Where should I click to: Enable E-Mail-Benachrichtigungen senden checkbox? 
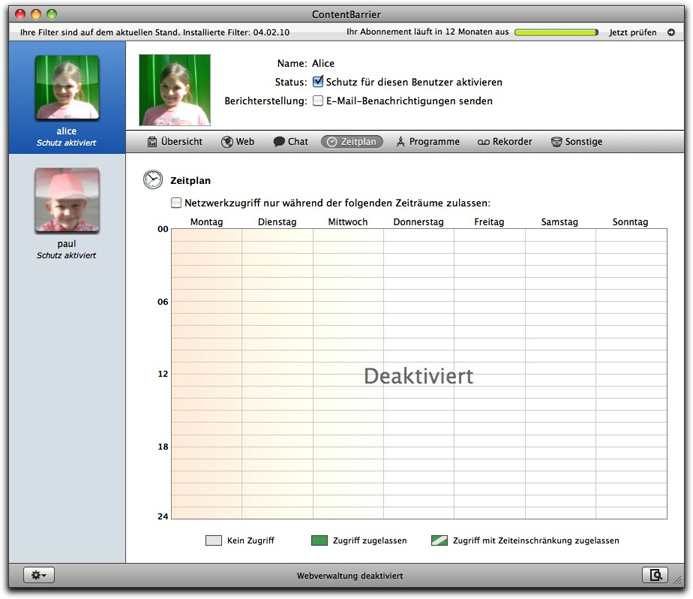(318, 101)
